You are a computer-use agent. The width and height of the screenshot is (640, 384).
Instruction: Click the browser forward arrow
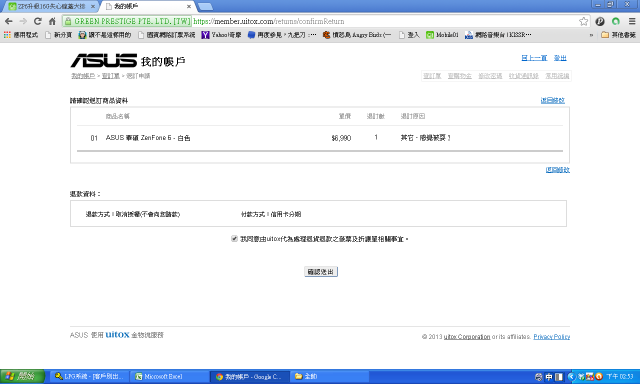(23, 21)
